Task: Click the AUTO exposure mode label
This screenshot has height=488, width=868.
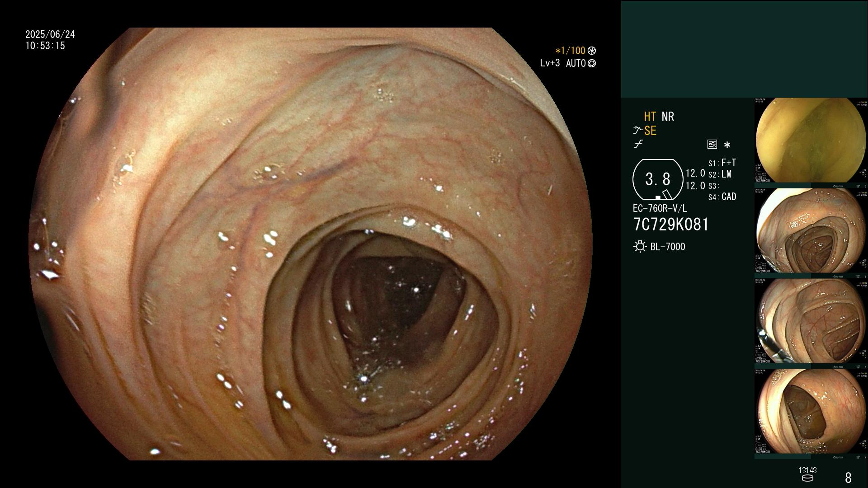Action: pyautogui.click(x=576, y=63)
